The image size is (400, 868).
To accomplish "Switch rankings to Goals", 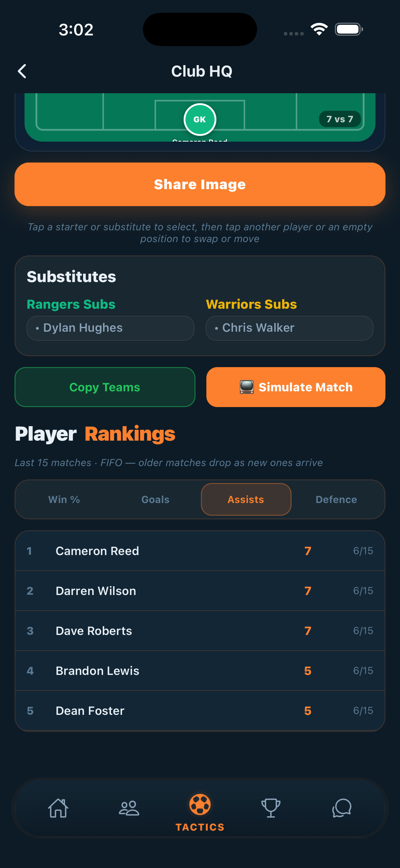I will point(155,499).
